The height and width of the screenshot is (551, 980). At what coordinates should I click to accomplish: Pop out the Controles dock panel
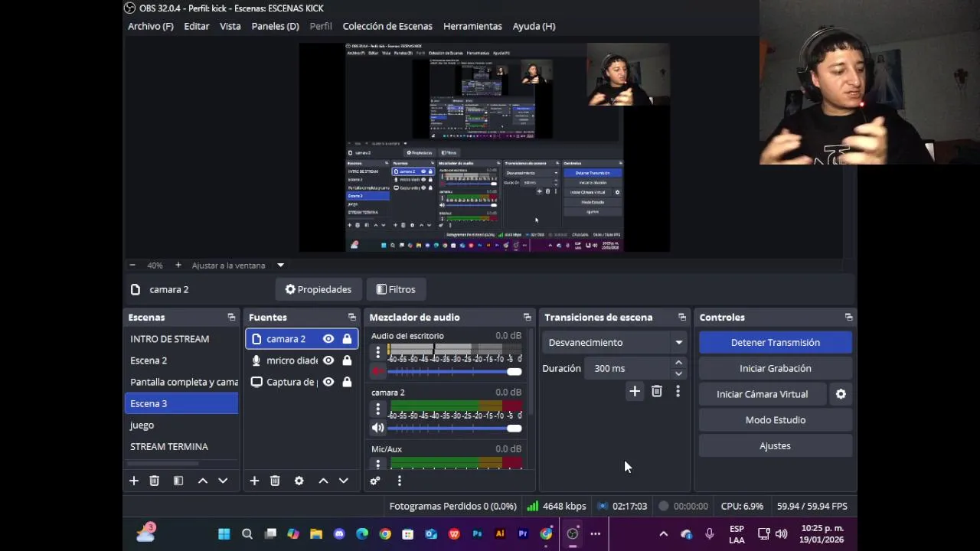848,317
